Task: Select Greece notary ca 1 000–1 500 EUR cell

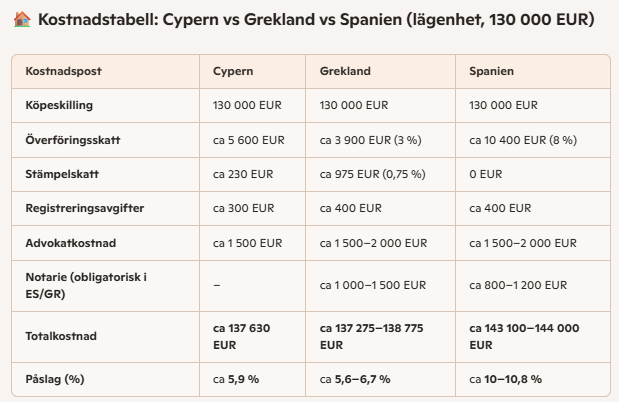Action: [x=373, y=284]
